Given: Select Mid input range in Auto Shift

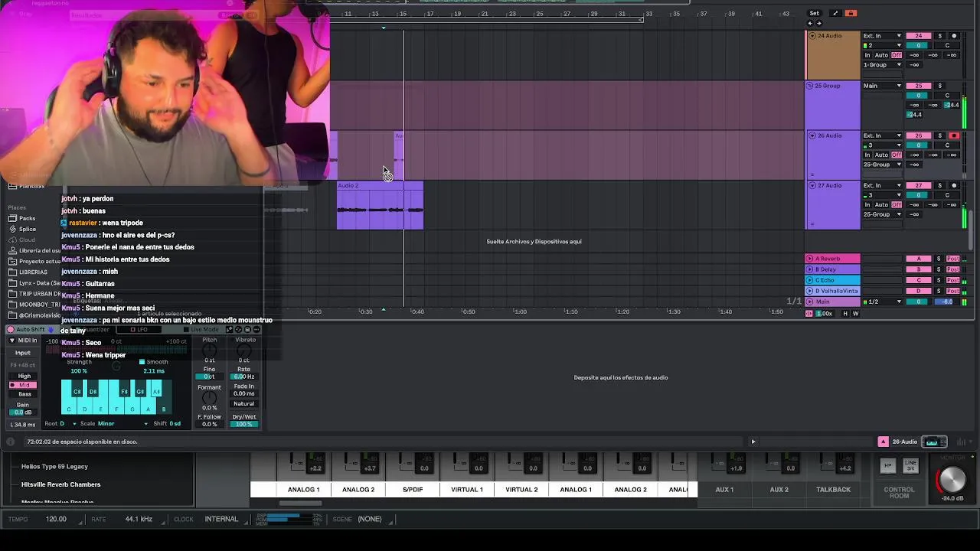Looking at the screenshot, I should [x=24, y=385].
